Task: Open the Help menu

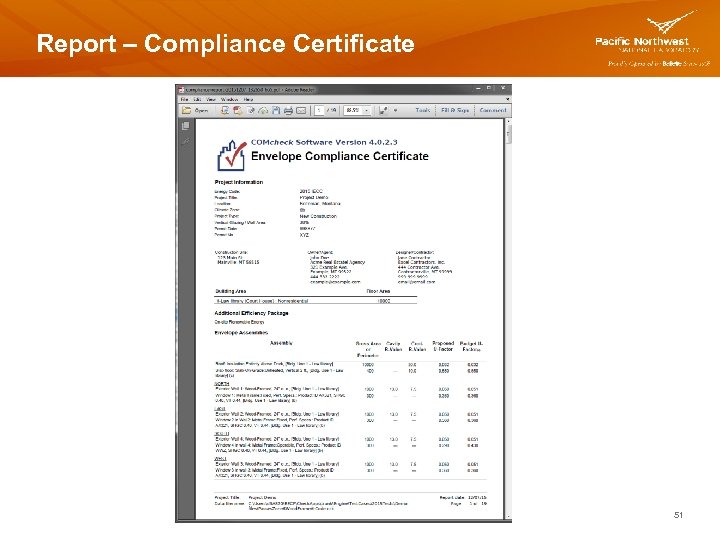Action: coord(248,99)
